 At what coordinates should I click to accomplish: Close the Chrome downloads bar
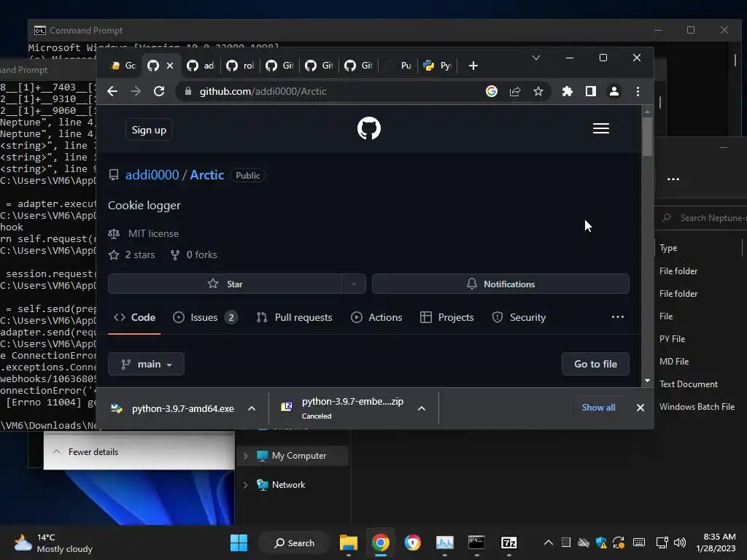[640, 408]
